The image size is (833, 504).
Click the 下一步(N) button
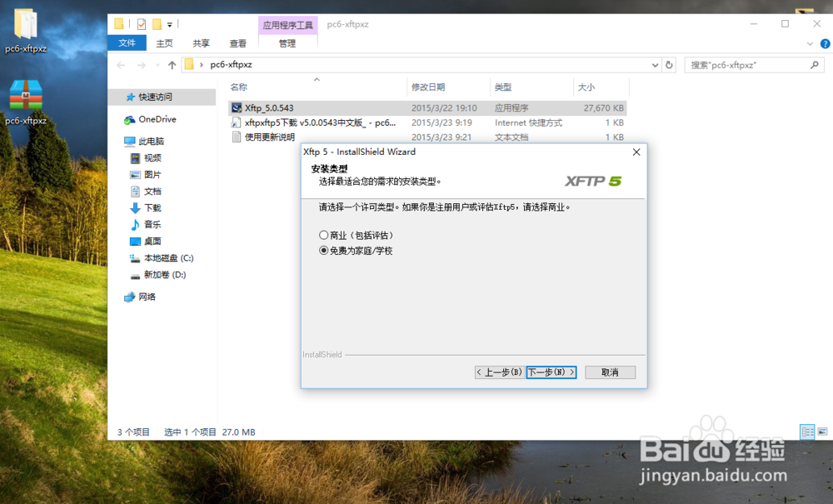[551, 372]
